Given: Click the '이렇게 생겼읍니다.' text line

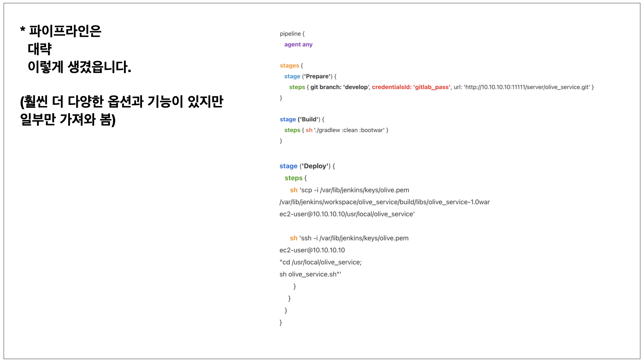Looking at the screenshot, I should (x=79, y=67).
